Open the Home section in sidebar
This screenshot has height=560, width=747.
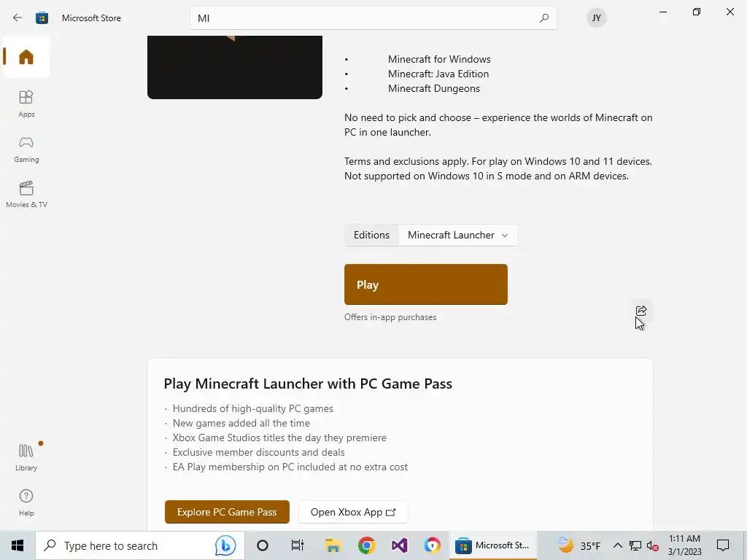click(x=26, y=57)
